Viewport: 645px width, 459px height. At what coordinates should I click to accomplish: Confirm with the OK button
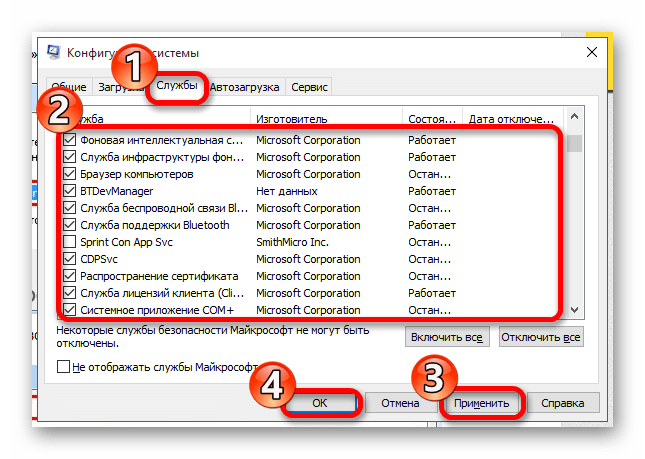click(320, 403)
